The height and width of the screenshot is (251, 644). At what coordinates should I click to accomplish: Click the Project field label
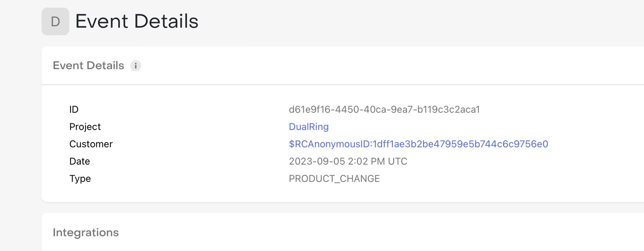[85, 127]
